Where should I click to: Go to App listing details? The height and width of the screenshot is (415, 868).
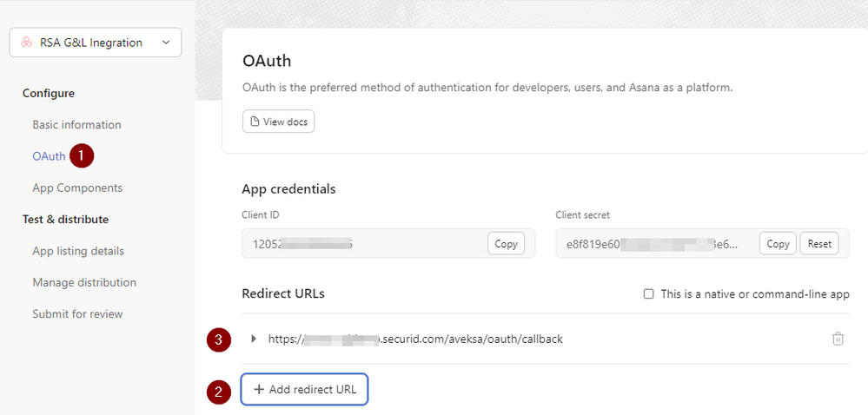point(78,251)
